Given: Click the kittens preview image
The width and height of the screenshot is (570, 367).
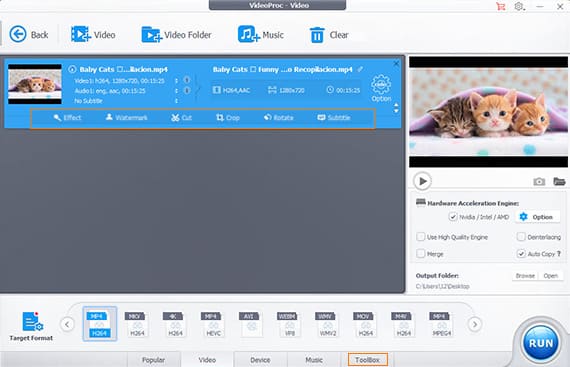Looking at the screenshot, I should [x=488, y=112].
